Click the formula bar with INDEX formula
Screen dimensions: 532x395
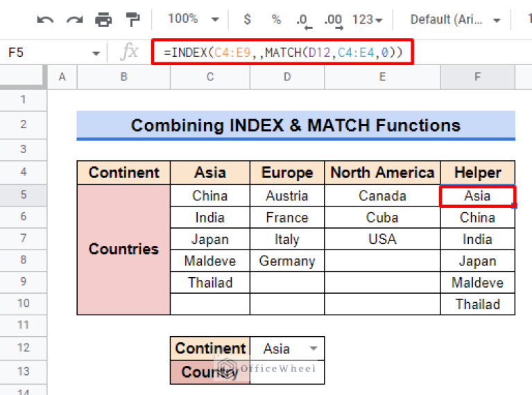pyautogui.click(x=282, y=52)
